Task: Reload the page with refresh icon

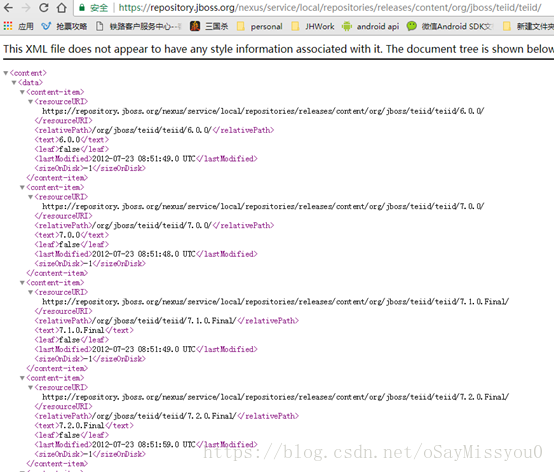Action: (44, 7)
